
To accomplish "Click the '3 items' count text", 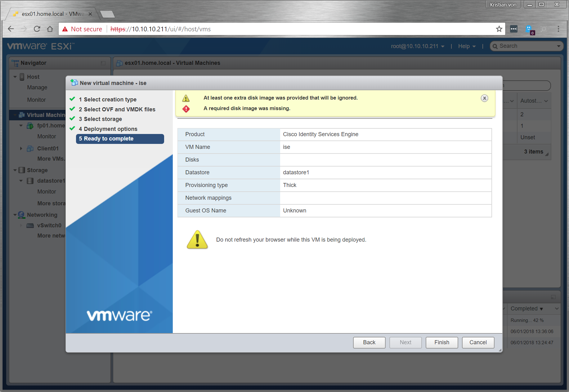I will coord(534,152).
